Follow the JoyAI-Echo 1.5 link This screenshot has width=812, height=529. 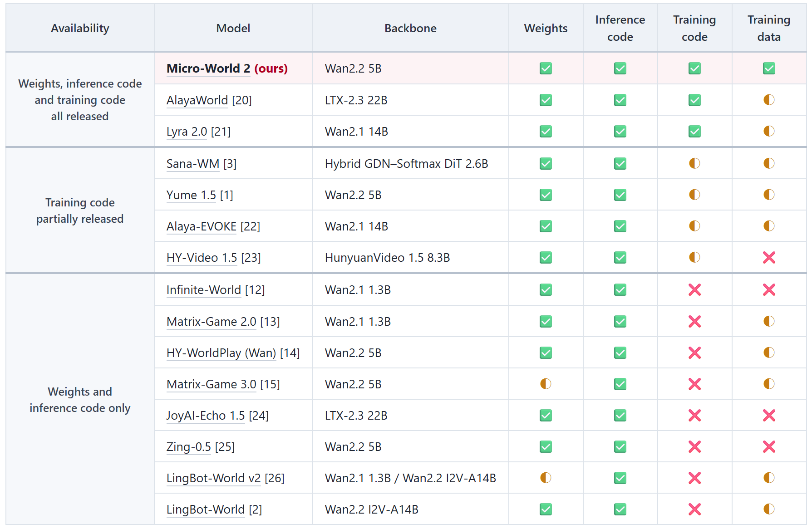[206, 416]
